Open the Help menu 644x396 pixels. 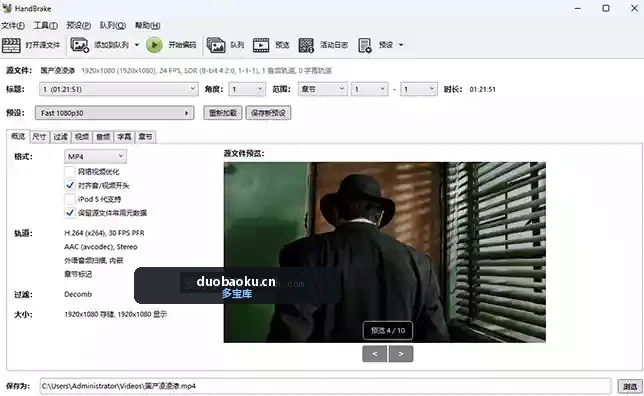(x=147, y=25)
